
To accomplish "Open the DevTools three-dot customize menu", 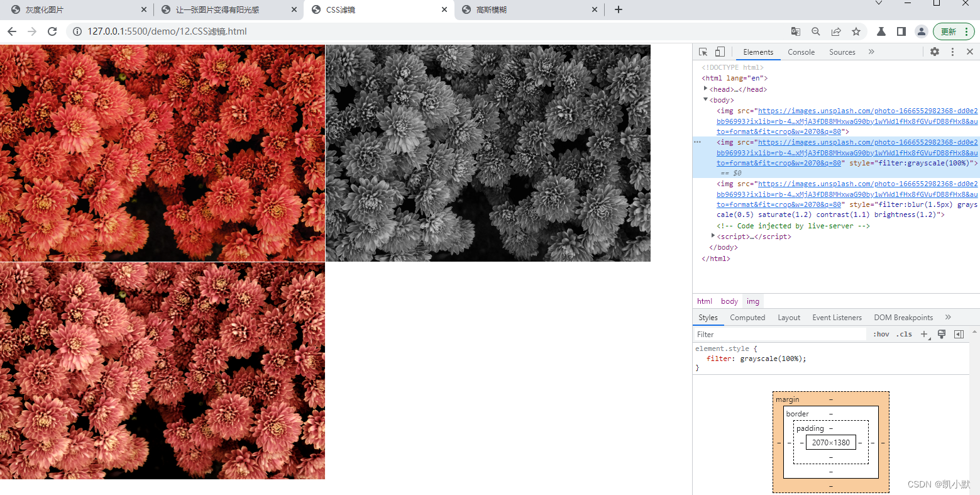I will coord(952,52).
